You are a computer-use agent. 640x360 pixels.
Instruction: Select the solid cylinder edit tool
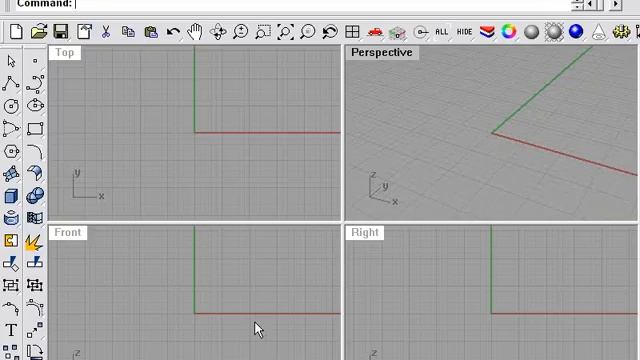coord(11,218)
